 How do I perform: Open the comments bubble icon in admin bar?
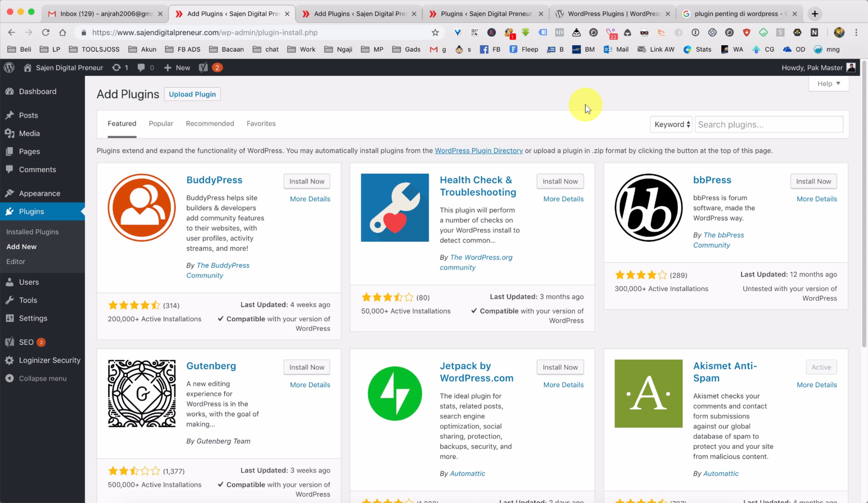pyautogui.click(x=141, y=67)
